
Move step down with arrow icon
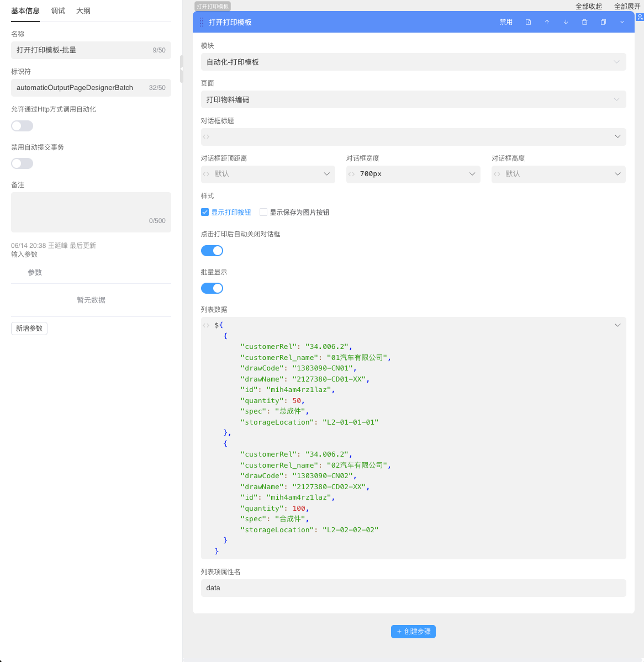point(566,22)
